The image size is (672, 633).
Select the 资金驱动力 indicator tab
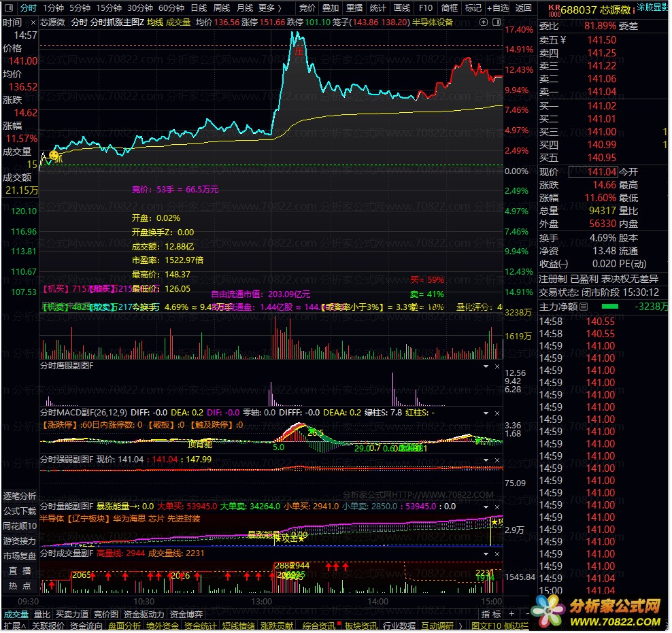pos(144,615)
